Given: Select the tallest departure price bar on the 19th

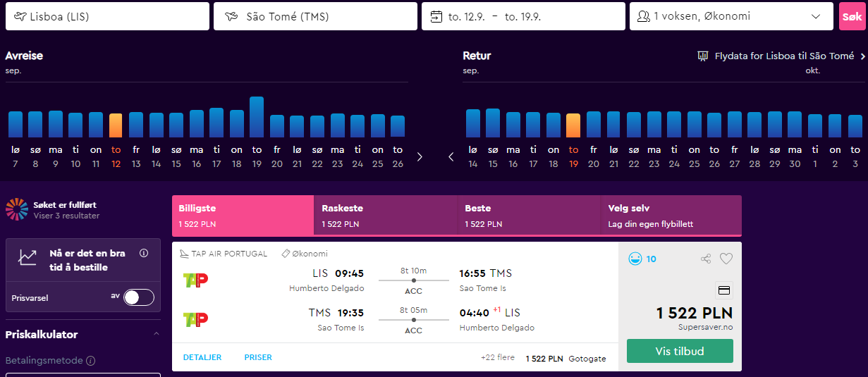Looking at the screenshot, I should point(257,117).
